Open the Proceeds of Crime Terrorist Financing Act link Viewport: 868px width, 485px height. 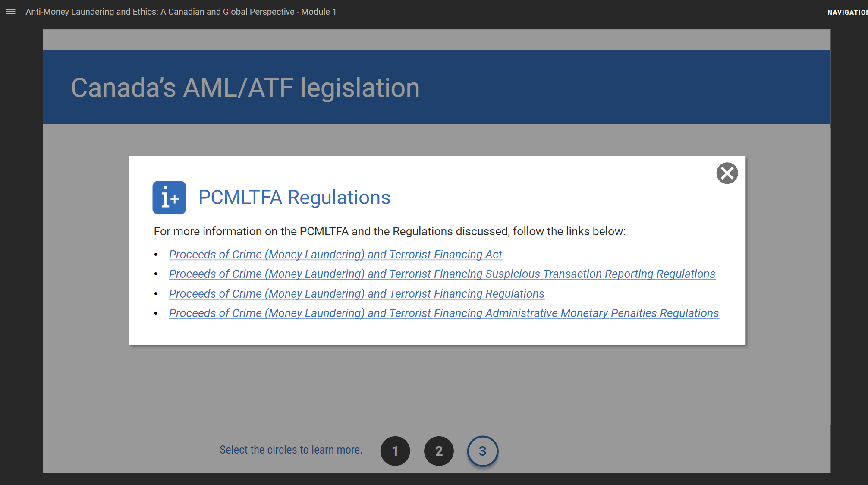pos(335,255)
